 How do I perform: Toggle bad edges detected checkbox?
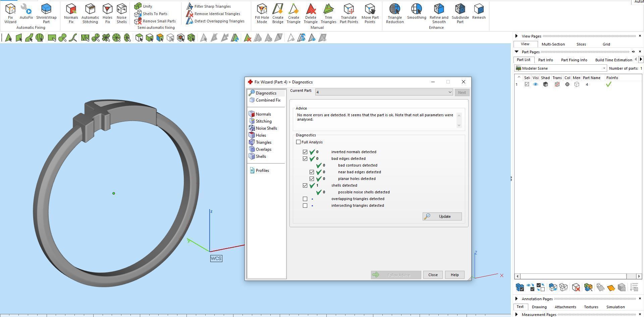click(x=305, y=158)
